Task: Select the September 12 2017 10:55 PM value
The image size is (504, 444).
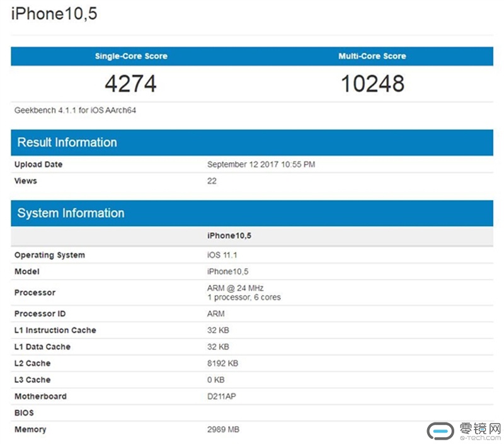Action: 261,165
